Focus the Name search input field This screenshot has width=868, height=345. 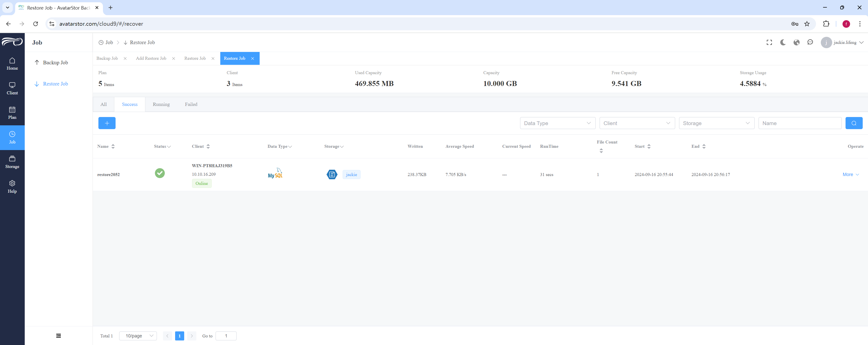(800, 123)
